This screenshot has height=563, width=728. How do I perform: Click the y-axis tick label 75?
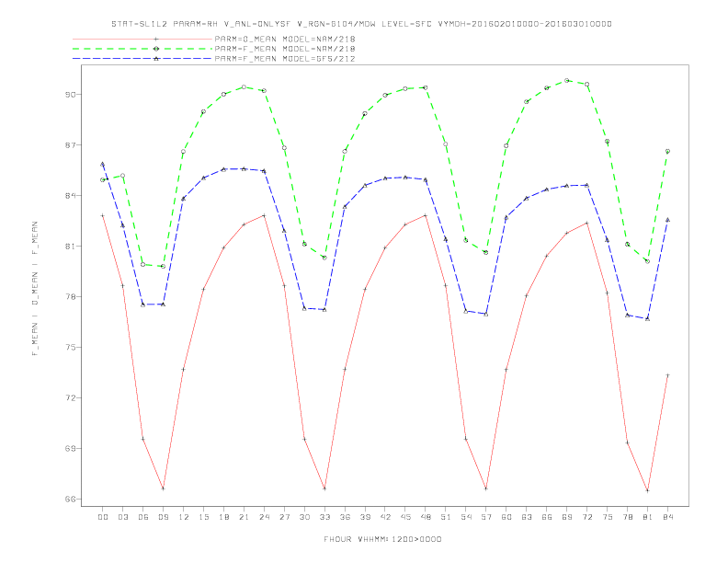70,348
